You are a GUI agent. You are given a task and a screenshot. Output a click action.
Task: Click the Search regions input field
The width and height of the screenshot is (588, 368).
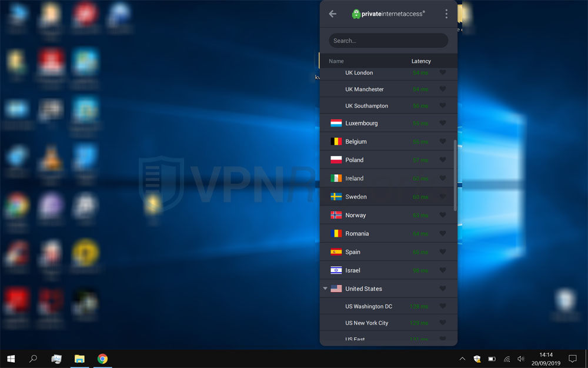click(x=388, y=41)
